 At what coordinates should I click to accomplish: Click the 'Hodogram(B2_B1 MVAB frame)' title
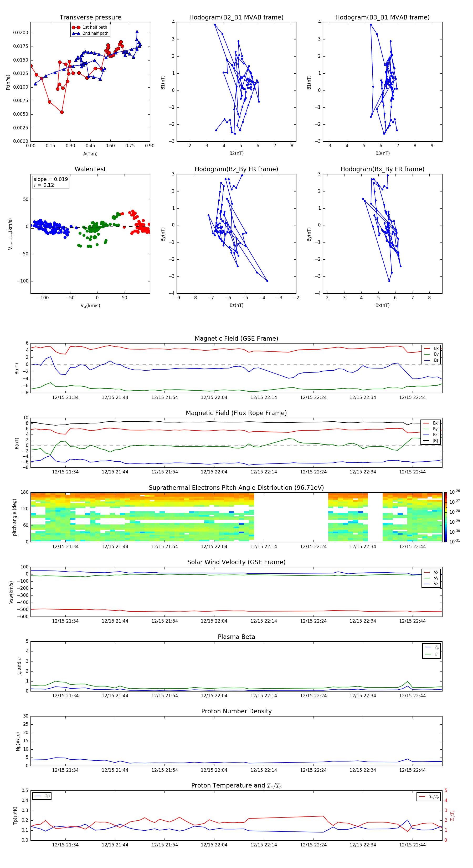point(236,18)
